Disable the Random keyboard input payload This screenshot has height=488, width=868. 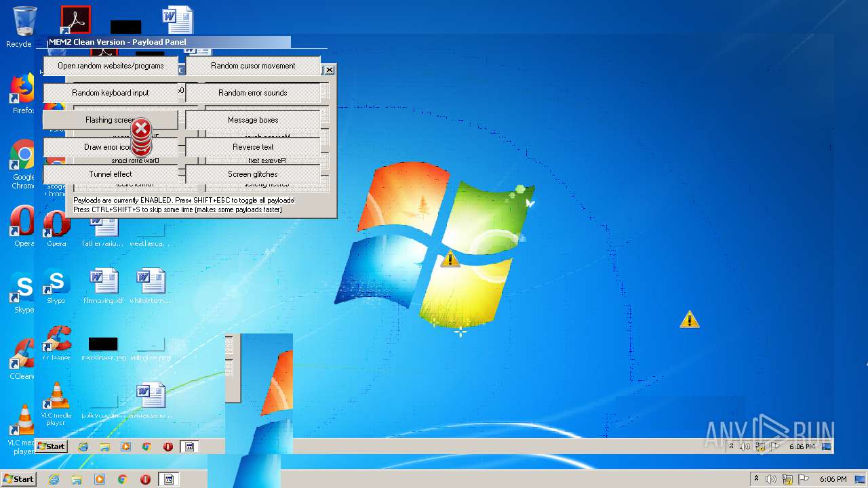click(111, 93)
